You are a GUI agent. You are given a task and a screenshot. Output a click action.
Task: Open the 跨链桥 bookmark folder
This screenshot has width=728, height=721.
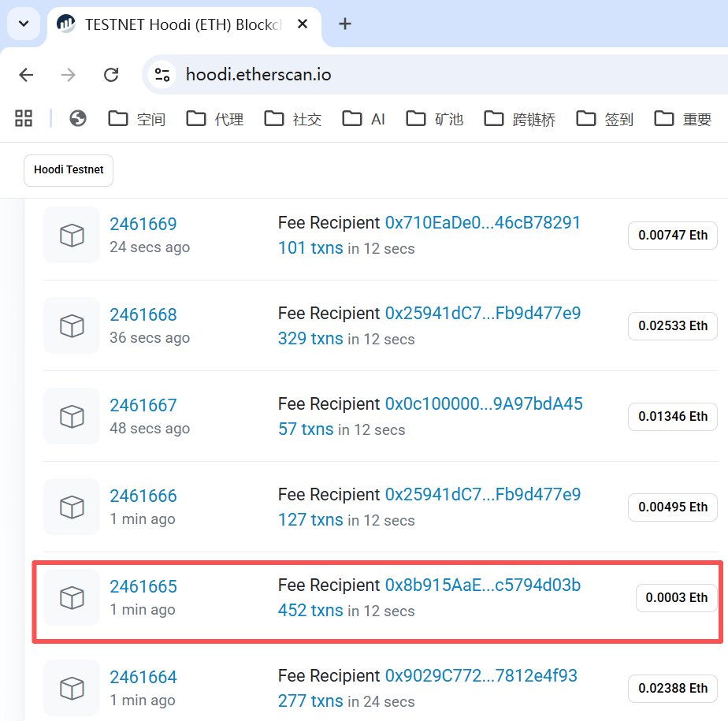(520, 119)
